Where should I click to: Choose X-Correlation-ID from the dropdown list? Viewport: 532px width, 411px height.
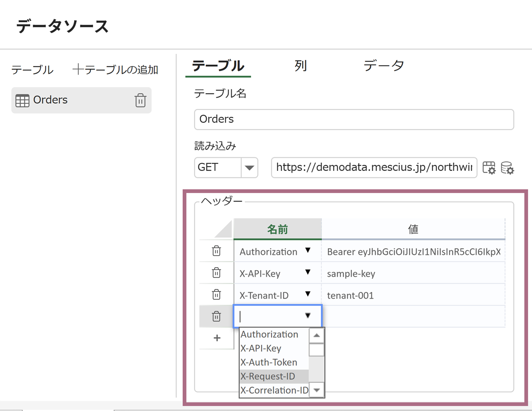[x=274, y=391]
